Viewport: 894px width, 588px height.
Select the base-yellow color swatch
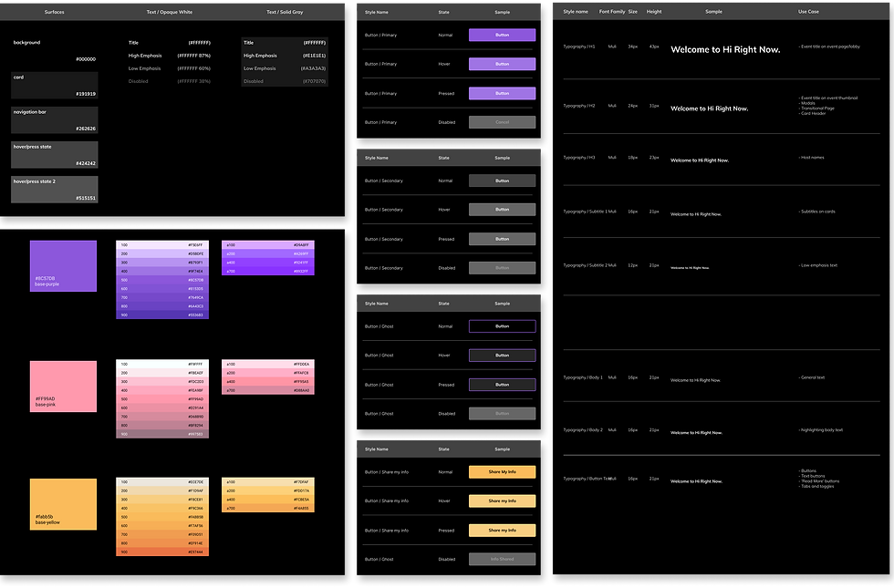pos(63,504)
